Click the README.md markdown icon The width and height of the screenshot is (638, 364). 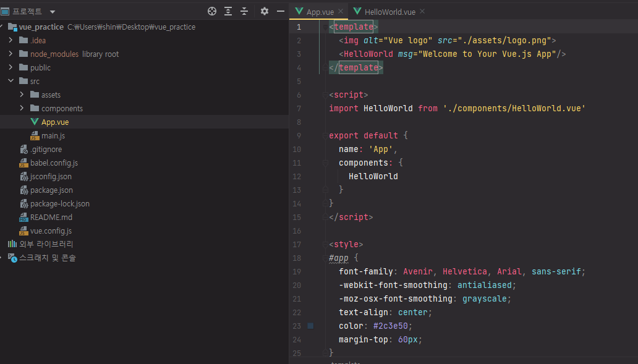pyautogui.click(x=23, y=217)
